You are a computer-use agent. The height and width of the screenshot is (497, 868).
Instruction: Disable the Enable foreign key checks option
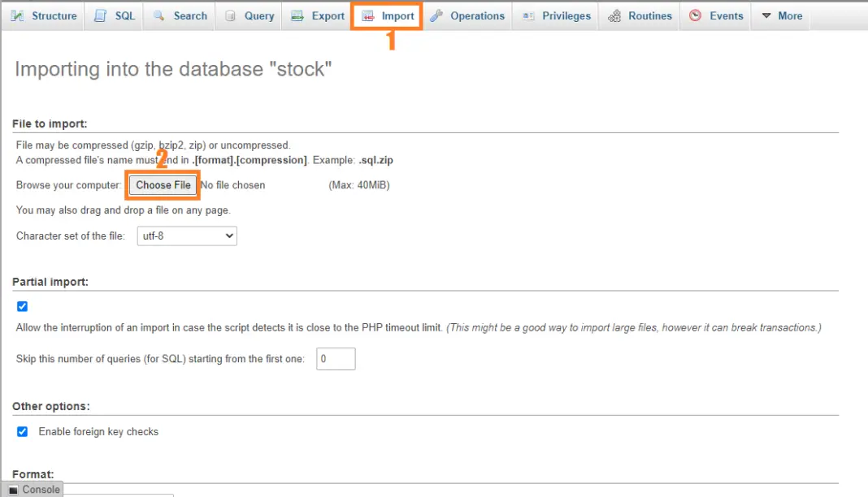click(x=21, y=431)
